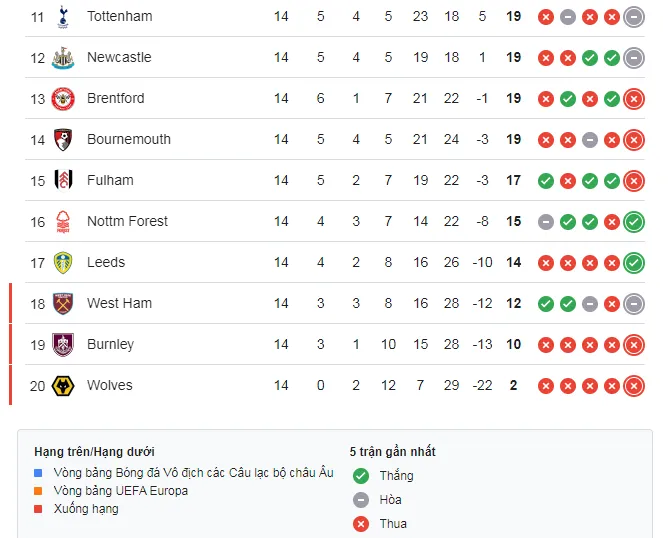The height and width of the screenshot is (538, 668).
Task: Click the Brentford club crest icon
Action: tap(64, 98)
